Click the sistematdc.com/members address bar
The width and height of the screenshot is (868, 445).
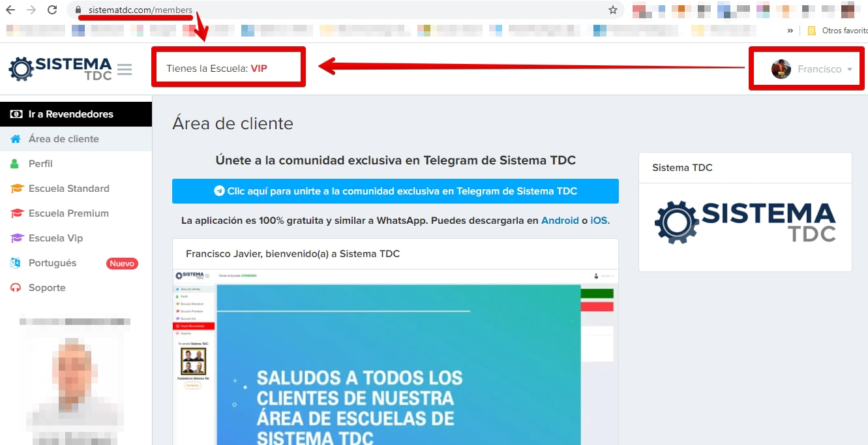pyautogui.click(x=346, y=10)
